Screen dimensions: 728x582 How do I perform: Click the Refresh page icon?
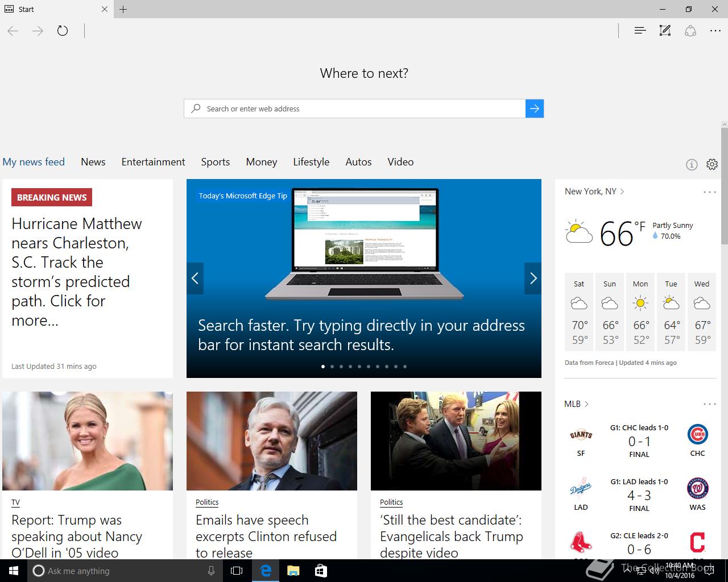63,31
